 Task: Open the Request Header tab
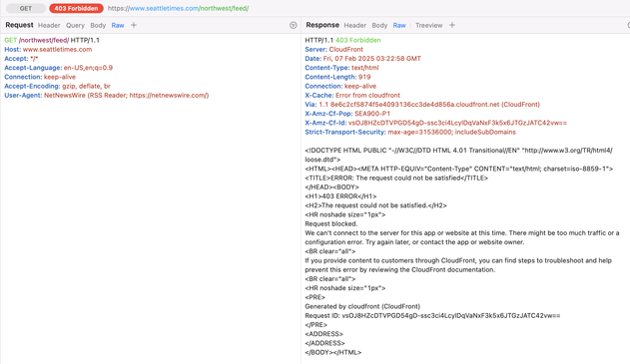[x=49, y=25]
